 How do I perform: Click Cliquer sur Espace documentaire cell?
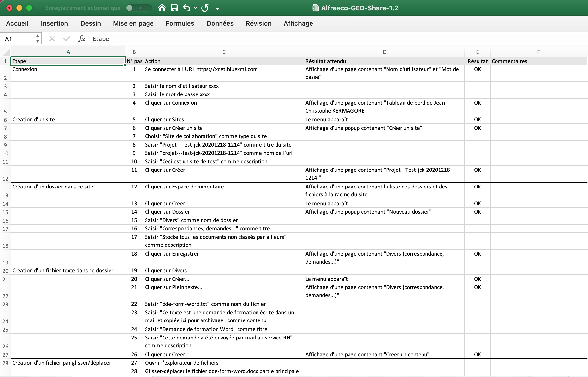[224, 191]
